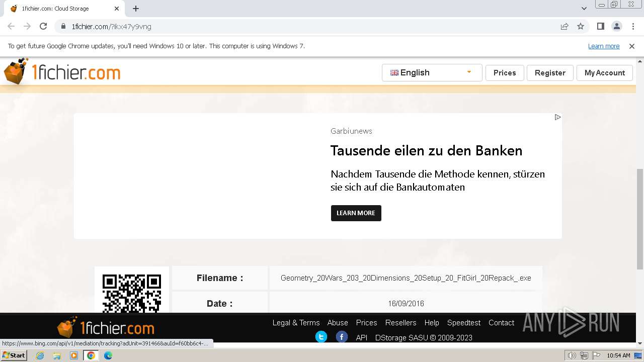Open Windows Explorer folder from taskbar
The image size is (644, 362).
(57, 355)
